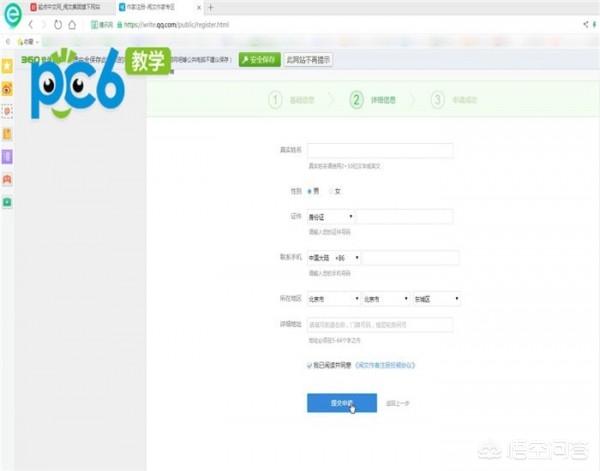Image resolution: width=600 pixels, height=471 pixels.
Task: Click the yellow star favorites sidebar icon
Action: [x=8, y=66]
